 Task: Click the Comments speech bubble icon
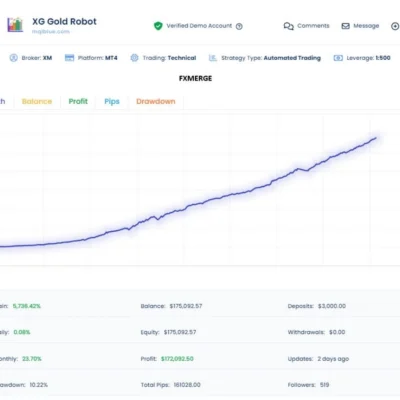289,26
